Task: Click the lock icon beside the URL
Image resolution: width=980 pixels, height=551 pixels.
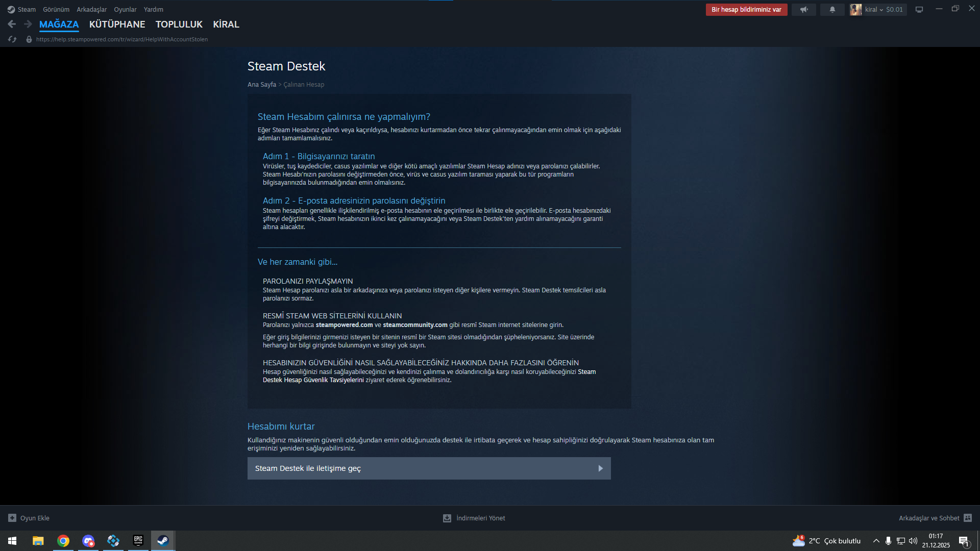Action: (x=29, y=39)
